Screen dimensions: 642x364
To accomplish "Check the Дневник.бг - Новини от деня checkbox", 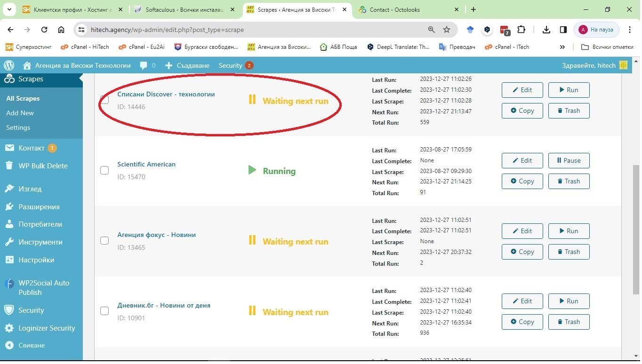I will click(x=104, y=311).
